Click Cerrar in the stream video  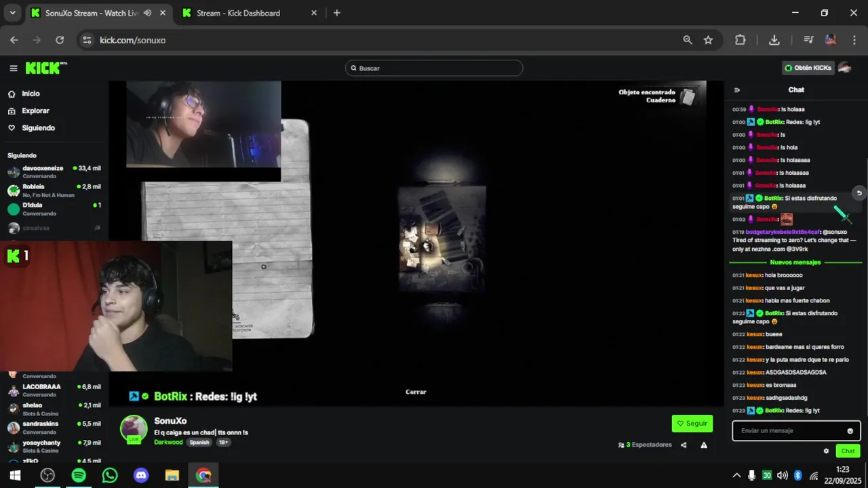416,392
